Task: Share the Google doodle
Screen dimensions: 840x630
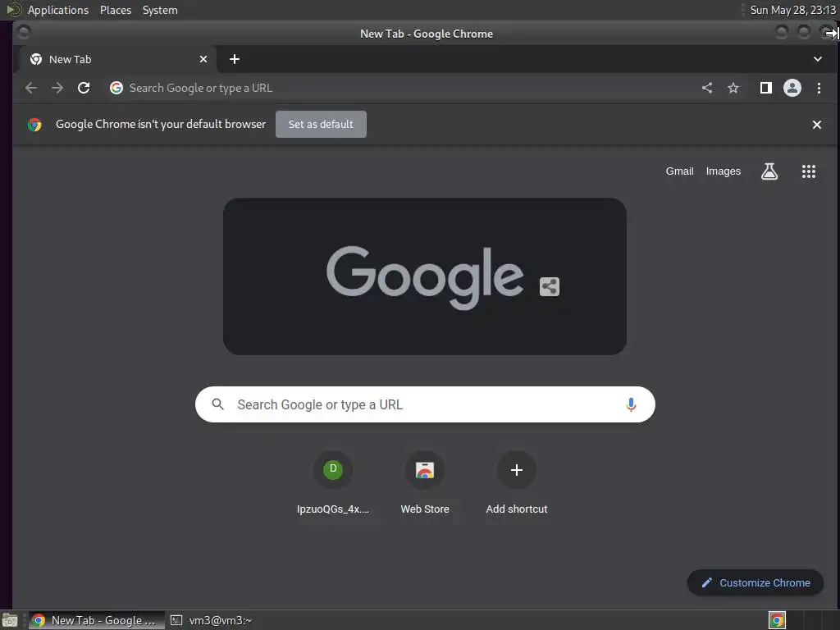Action: point(549,286)
